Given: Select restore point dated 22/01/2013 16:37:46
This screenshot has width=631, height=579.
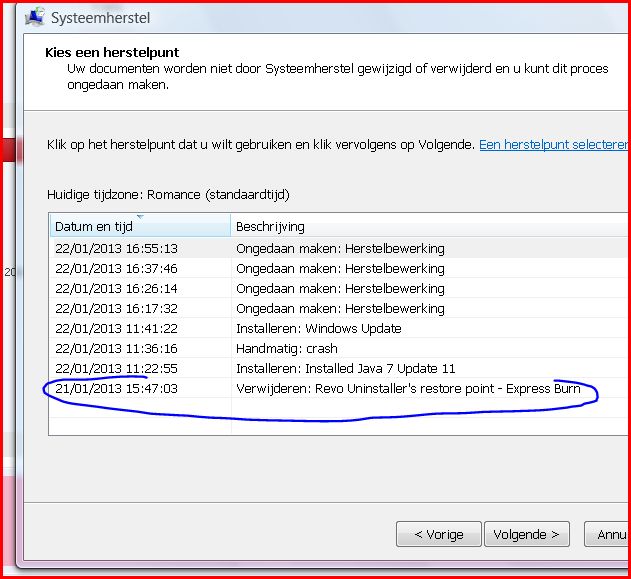Looking at the screenshot, I should coord(340,268).
